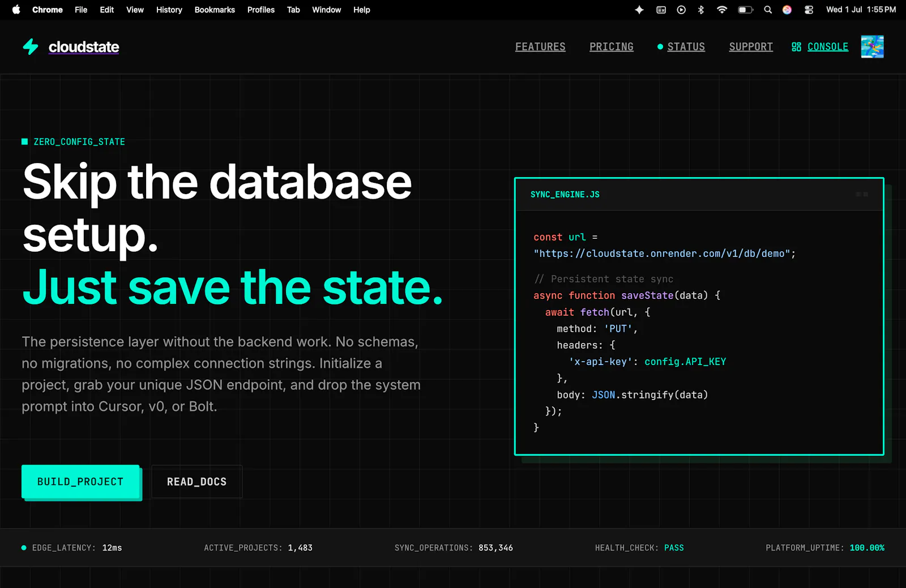Click the 'Persistent state sync' comment
The height and width of the screenshot is (588, 906).
pyautogui.click(x=604, y=279)
